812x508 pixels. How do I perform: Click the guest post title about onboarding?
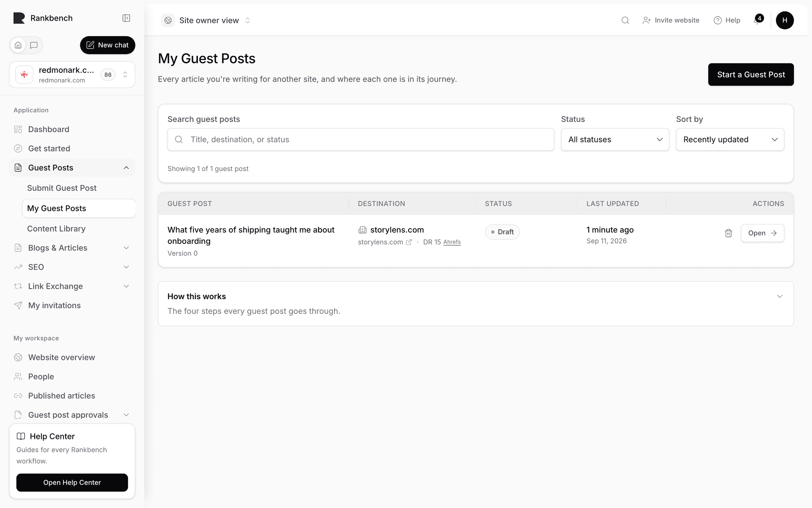pos(251,235)
